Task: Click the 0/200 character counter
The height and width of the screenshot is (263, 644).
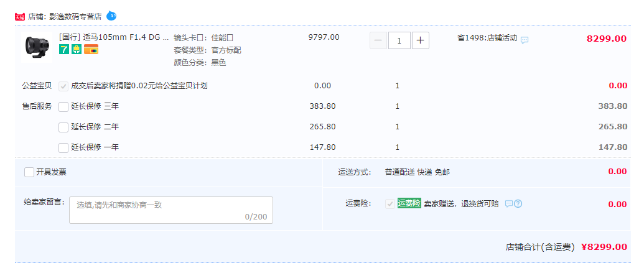Action: pos(256,216)
